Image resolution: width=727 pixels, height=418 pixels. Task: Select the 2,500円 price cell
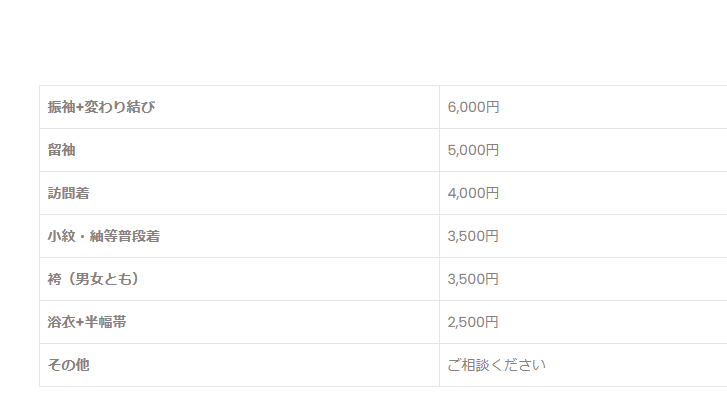point(473,322)
